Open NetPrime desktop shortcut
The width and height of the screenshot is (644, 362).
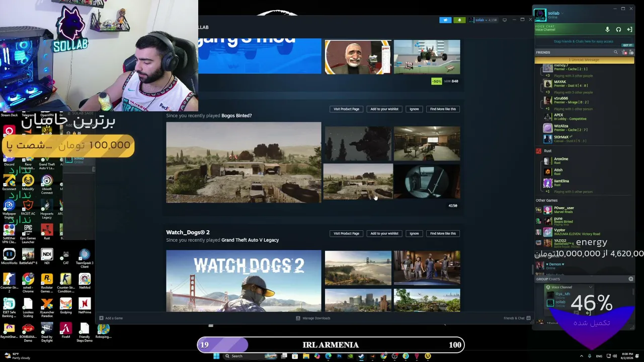click(85, 306)
